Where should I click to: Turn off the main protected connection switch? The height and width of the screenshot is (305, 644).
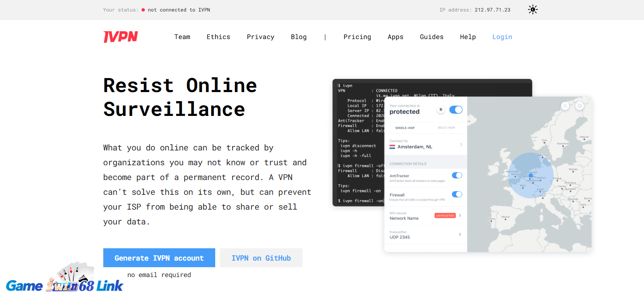[x=456, y=110]
